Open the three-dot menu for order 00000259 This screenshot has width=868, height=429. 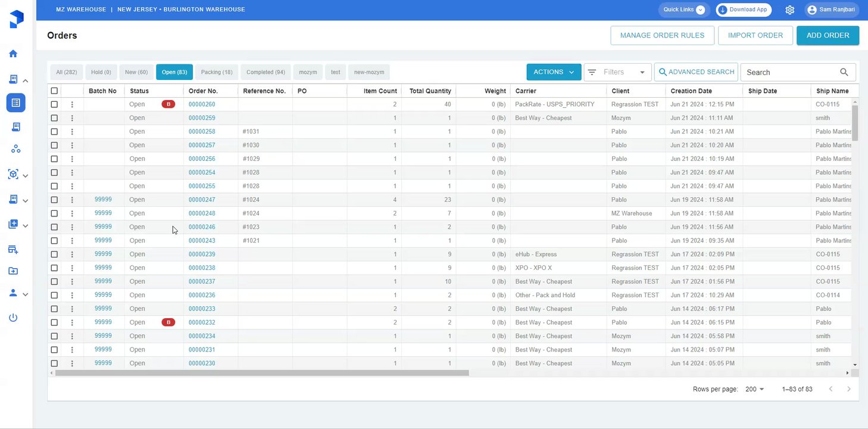tap(72, 118)
